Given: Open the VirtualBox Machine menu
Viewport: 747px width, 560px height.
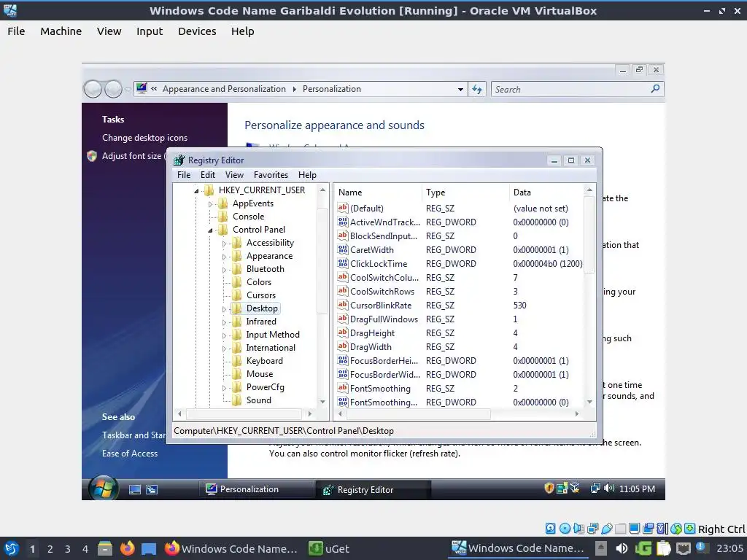Looking at the screenshot, I should coord(61,31).
